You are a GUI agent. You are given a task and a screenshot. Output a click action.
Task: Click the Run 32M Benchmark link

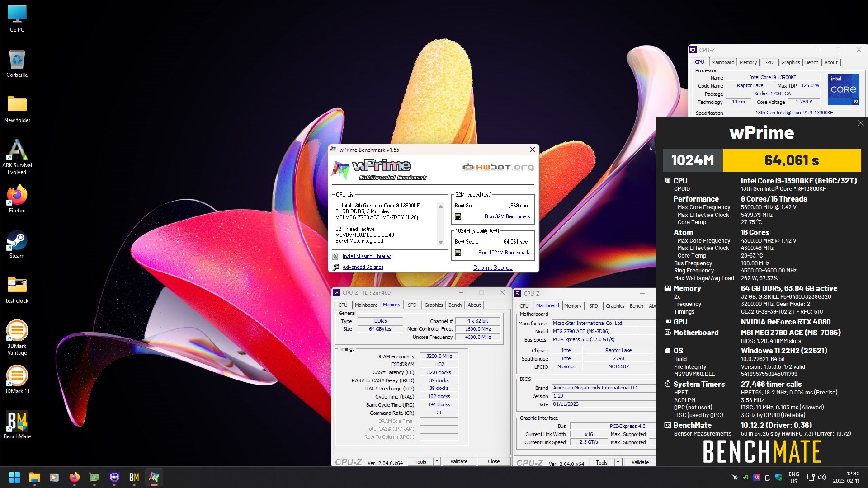[507, 216]
